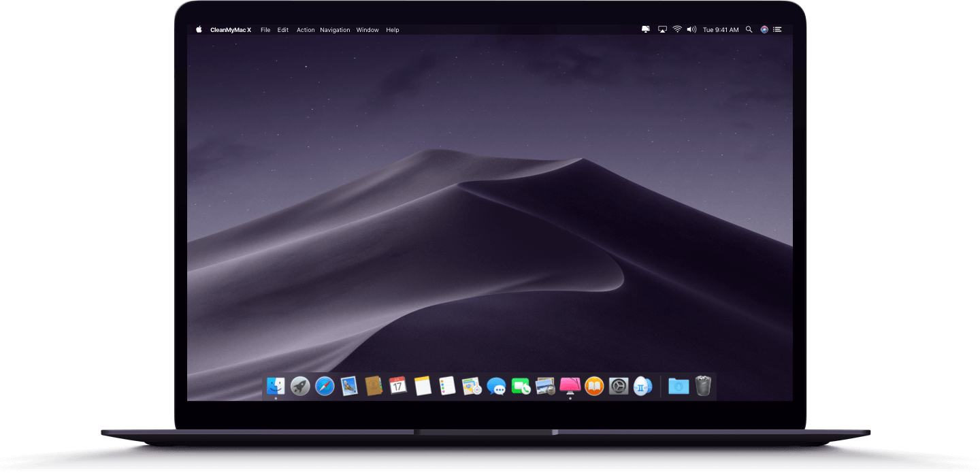Open System Preferences
This screenshot has height=473, width=980.
click(618, 386)
